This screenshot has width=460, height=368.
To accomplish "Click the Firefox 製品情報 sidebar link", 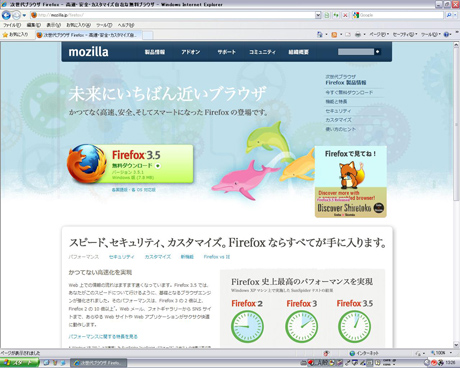I will pos(346,82).
